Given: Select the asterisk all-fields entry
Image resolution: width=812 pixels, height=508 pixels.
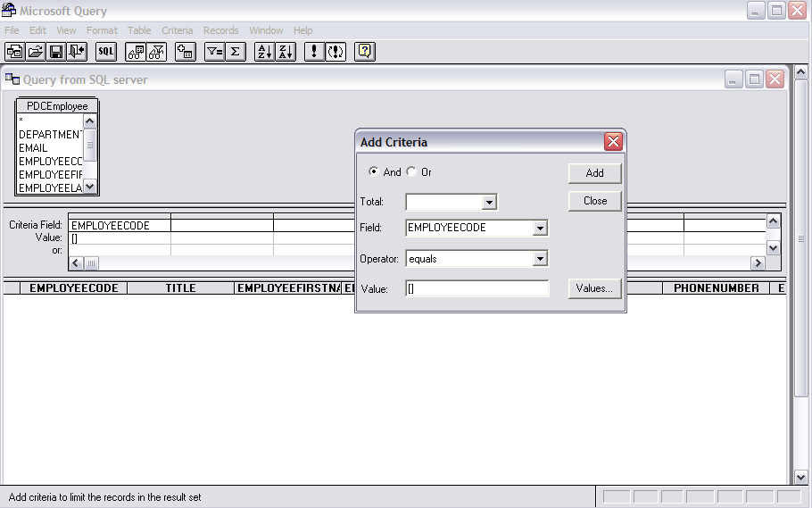Looking at the screenshot, I should [21, 121].
